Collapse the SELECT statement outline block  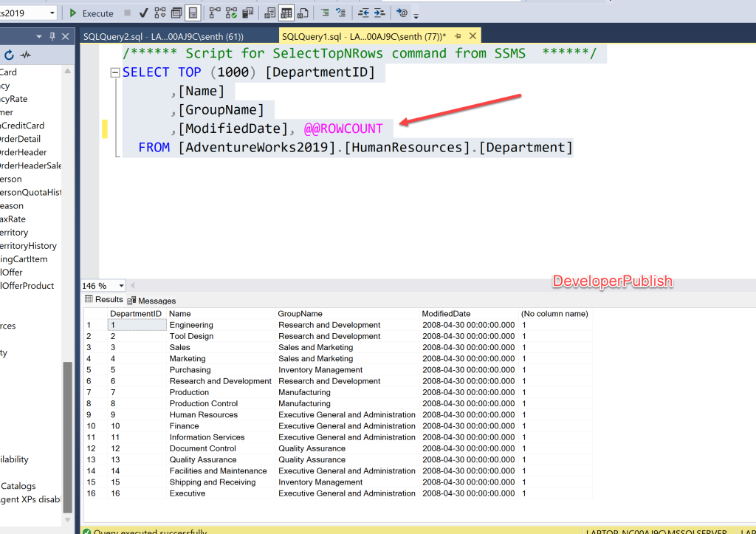(x=114, y=72)
